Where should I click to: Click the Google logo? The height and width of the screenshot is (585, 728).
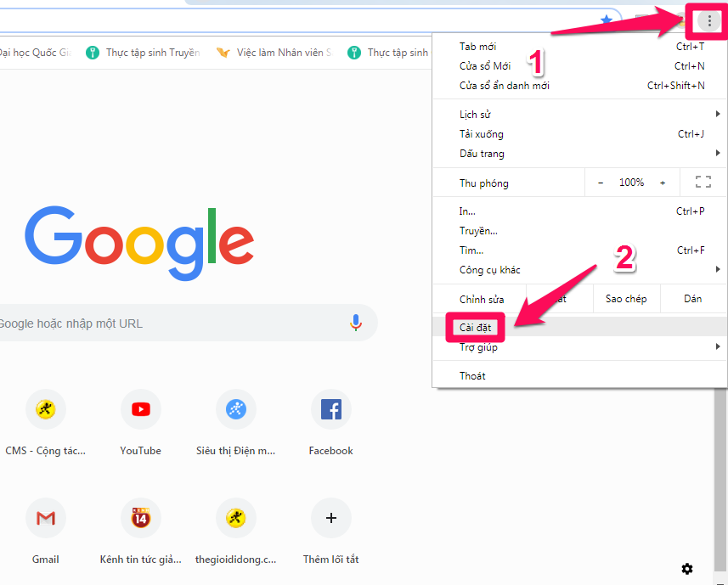click(x=139, y=242)
